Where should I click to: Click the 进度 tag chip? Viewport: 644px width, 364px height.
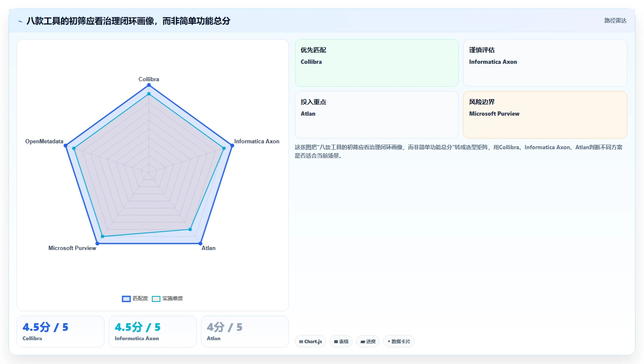point(368,341)
